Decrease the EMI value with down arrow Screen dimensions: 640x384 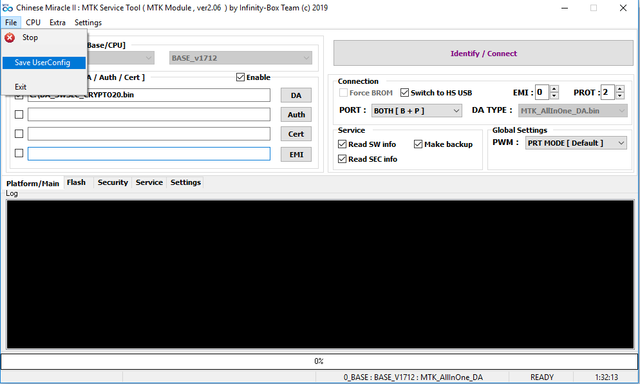(554, 96)
